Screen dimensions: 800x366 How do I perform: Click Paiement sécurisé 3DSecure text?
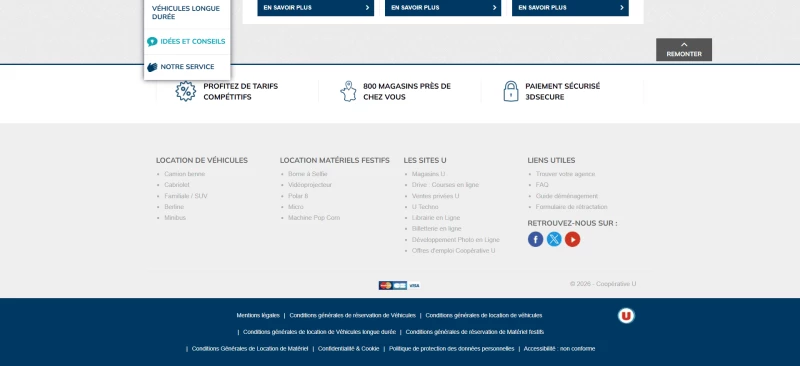coord(563,91)
